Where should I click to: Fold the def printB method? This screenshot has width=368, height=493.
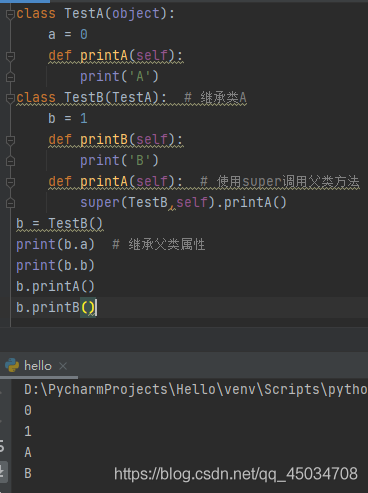10,140
